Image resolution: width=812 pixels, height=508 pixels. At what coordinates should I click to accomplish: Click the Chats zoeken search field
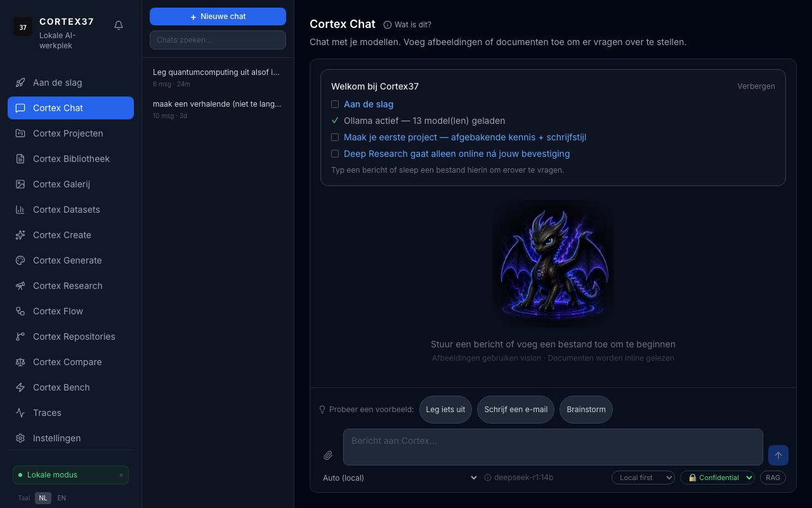coord(218,40)
